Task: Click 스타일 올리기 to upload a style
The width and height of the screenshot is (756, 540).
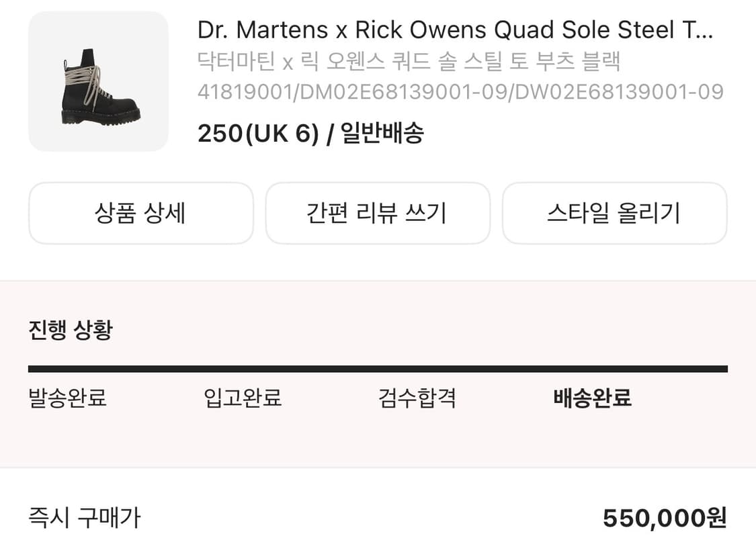Action: (616, 213)
